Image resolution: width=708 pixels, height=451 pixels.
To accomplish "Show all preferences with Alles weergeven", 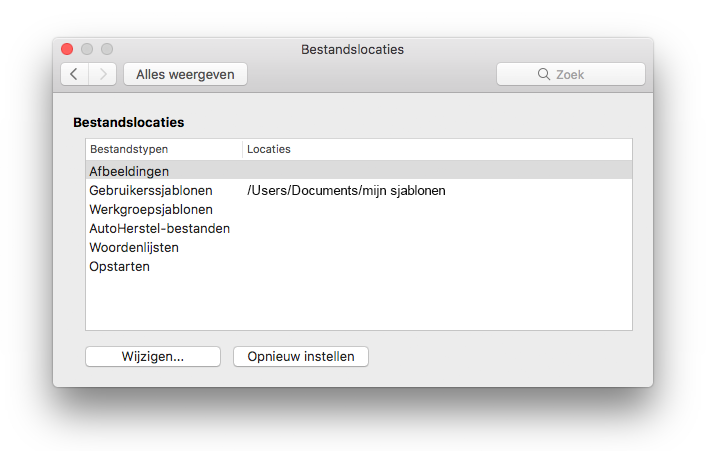I will click(x=185, y=74).
